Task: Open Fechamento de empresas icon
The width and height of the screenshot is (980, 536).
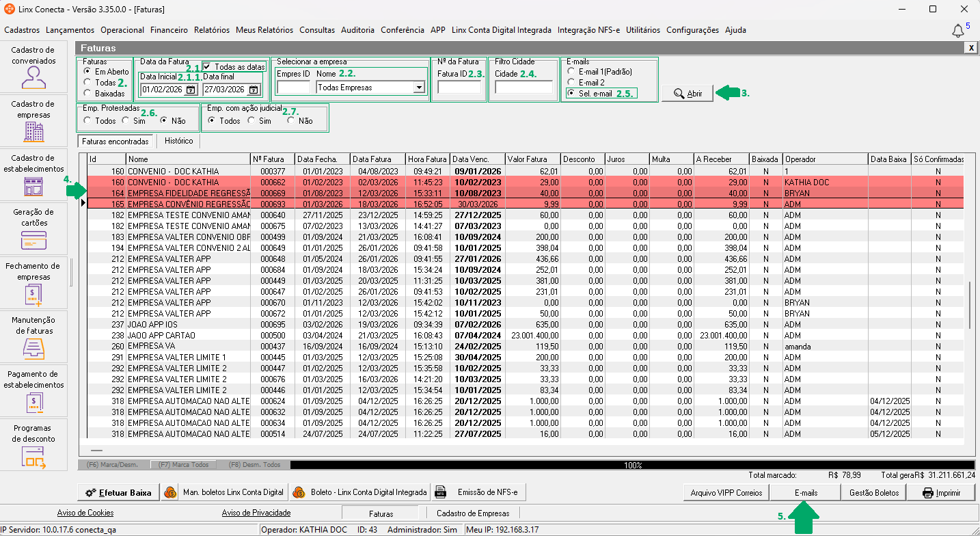Action: point(33,294)
